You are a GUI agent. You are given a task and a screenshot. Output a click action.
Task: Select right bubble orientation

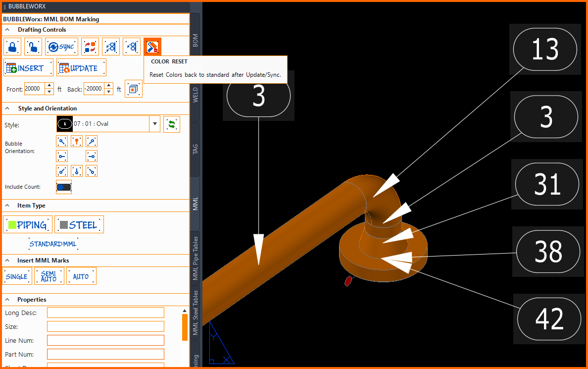pos(92,156)
